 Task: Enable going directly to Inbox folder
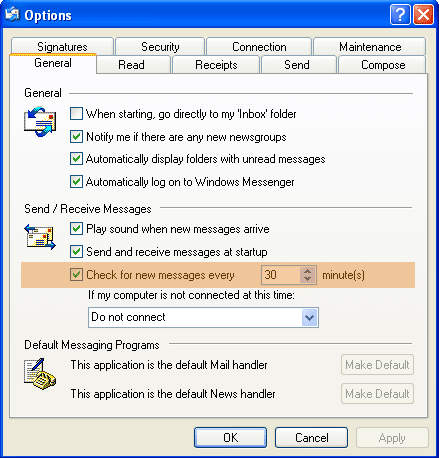(x=76, y=114)
